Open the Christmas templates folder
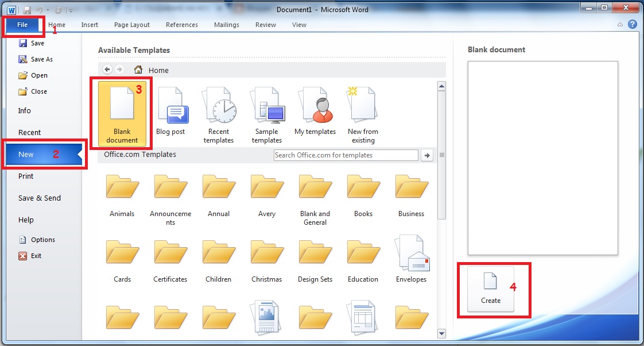The image size is (644, 346). [x=266, y=253]
